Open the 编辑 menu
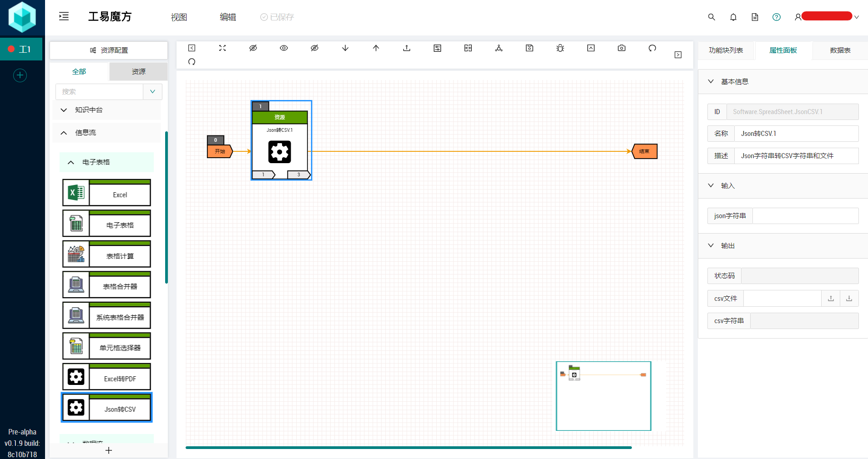The width and height of the screenshot is (868, 459). 228,17
